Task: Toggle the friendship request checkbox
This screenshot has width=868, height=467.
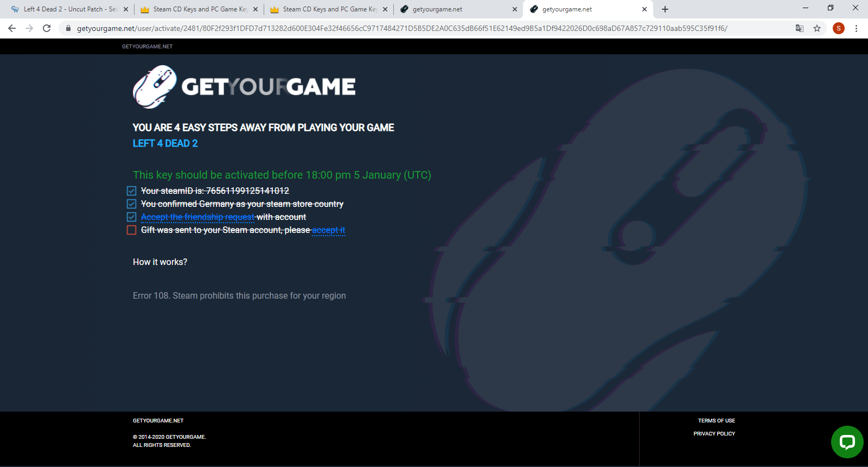Action: [131, 217]
